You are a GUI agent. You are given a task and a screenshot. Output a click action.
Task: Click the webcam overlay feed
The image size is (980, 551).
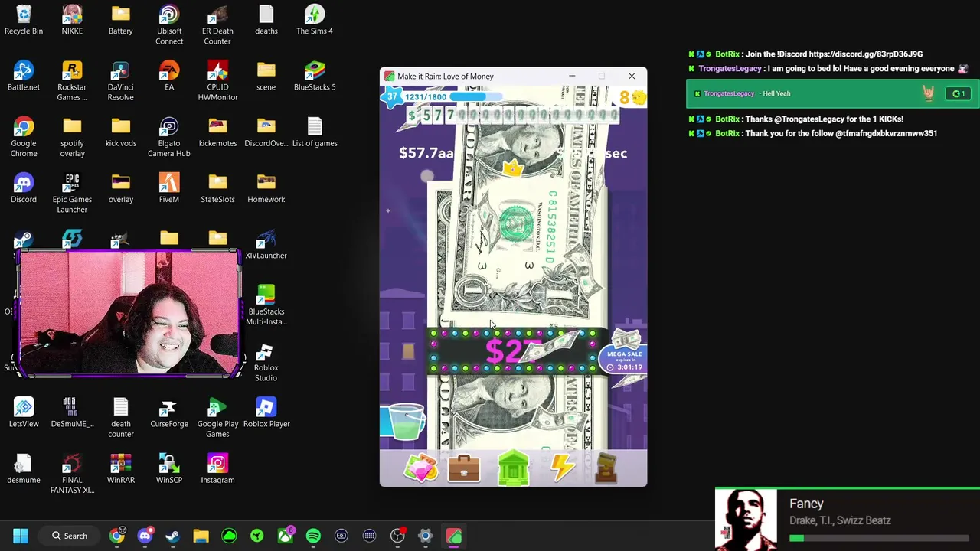[x=129, y=314]
